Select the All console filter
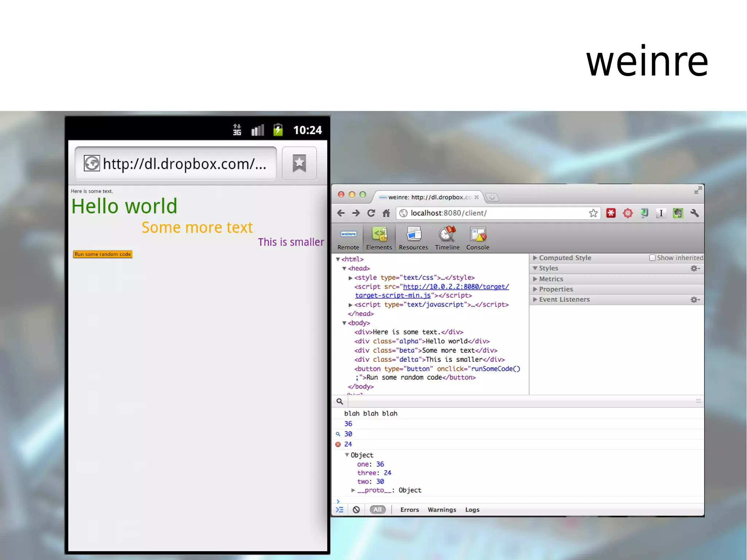747x560 pixels. click(x=378, y=510)
